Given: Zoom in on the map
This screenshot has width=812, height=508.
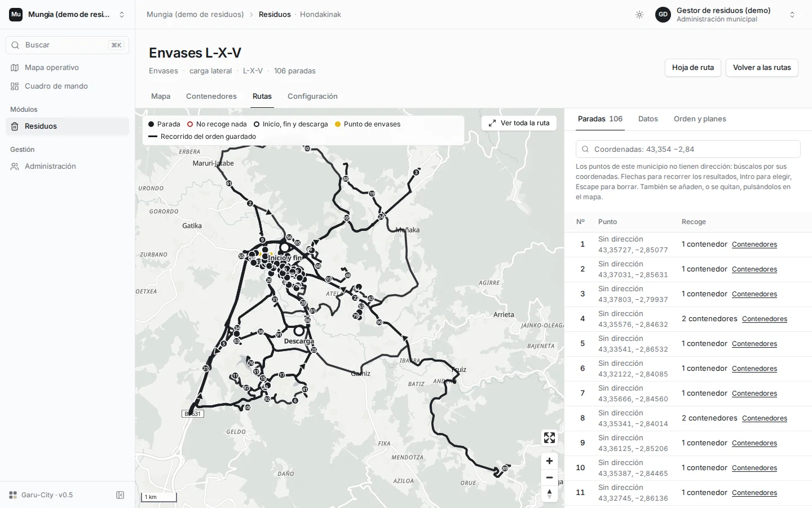Looking at the screenshot, I should coord(549,461).
